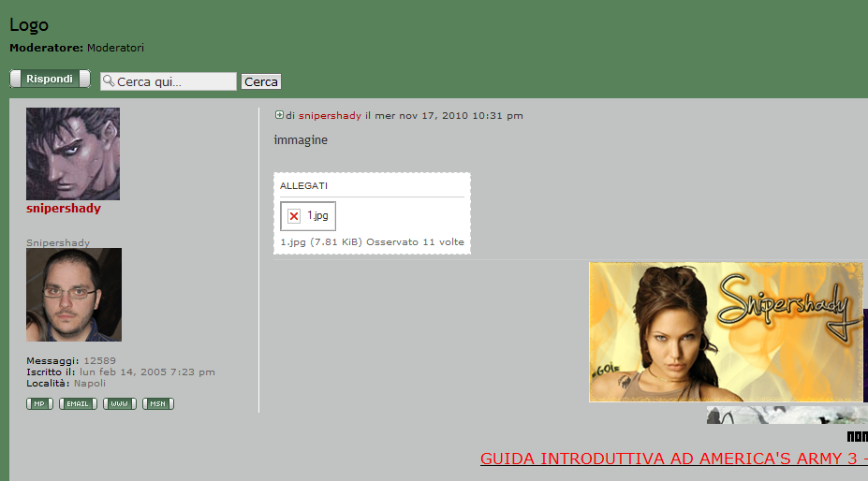Click the MSN contact button

[x=158, y=404]
